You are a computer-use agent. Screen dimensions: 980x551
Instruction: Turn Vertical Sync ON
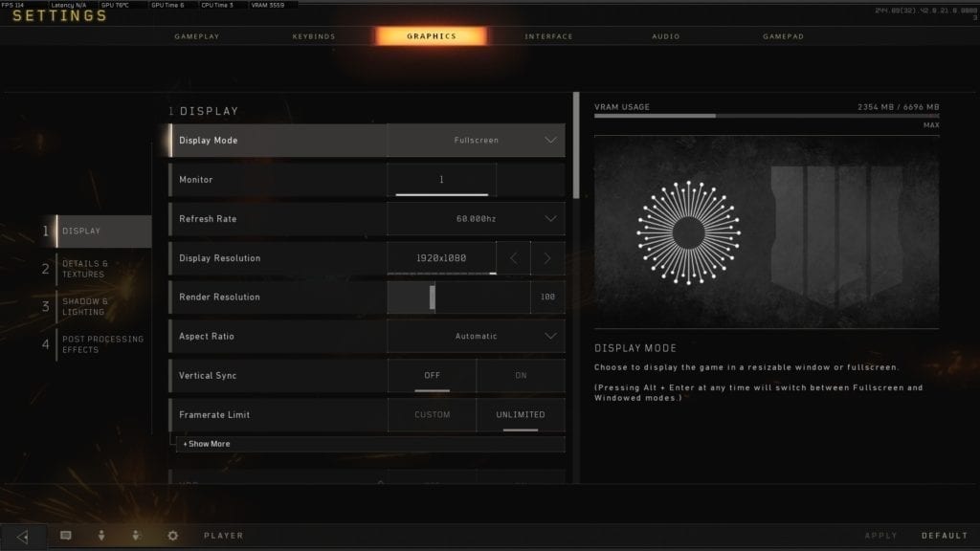pyautogui.click(x=521, y=375)
